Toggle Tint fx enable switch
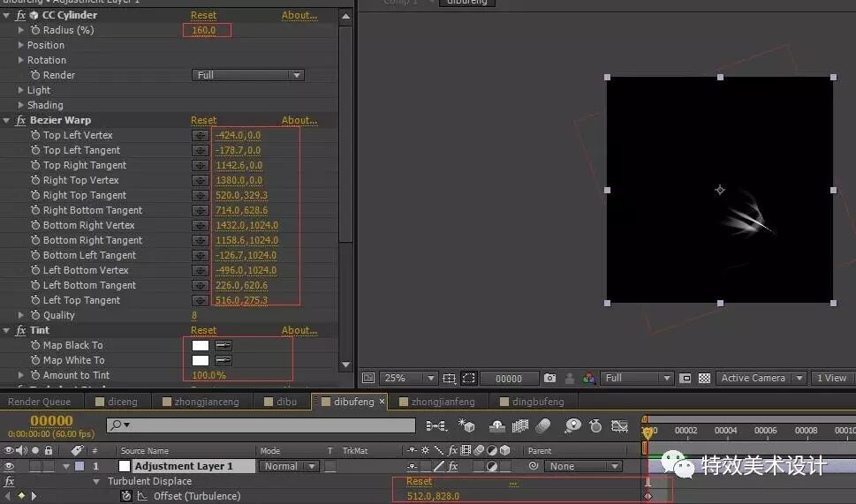 click(x=20, y=330)
